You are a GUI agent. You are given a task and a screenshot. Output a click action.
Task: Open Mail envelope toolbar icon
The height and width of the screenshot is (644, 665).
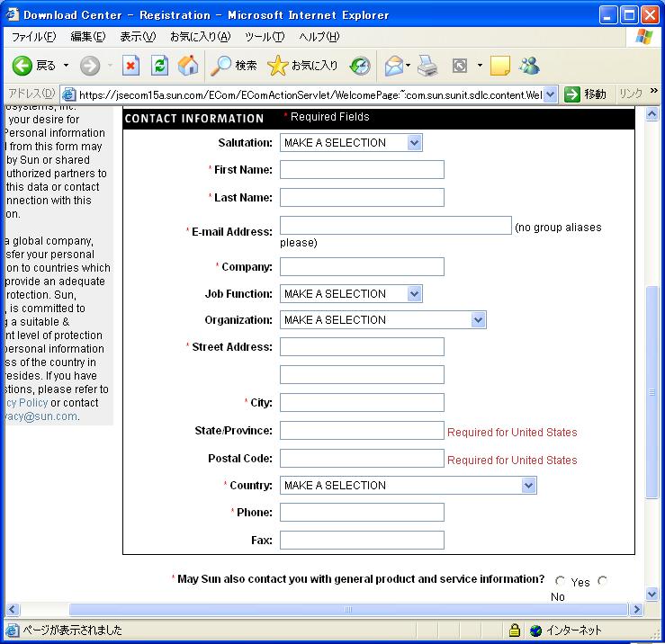click(394, 66)
